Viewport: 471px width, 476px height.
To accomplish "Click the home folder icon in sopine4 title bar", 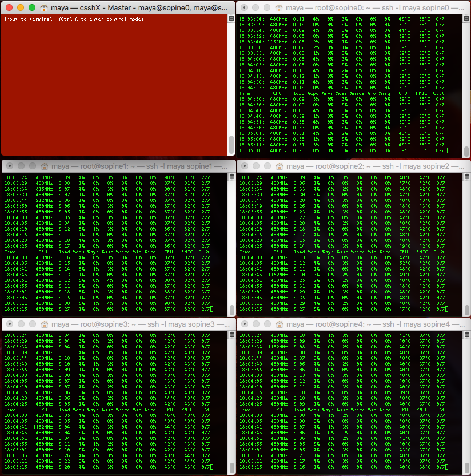I will tap(280, 324).
